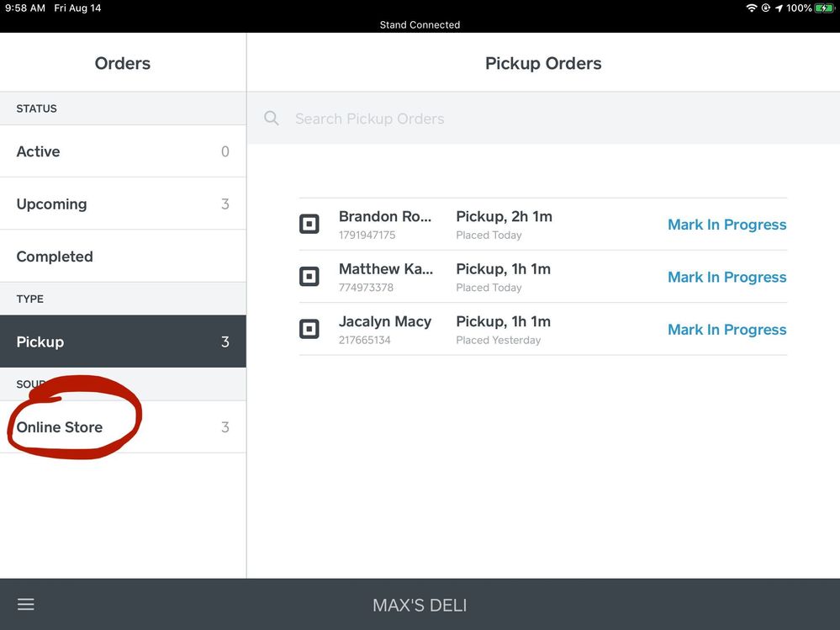Image resolution: width=840 pixels, height=630 pixels.
Task: Tap Square icon beside Brandon's order
Action: coord(309,225)
